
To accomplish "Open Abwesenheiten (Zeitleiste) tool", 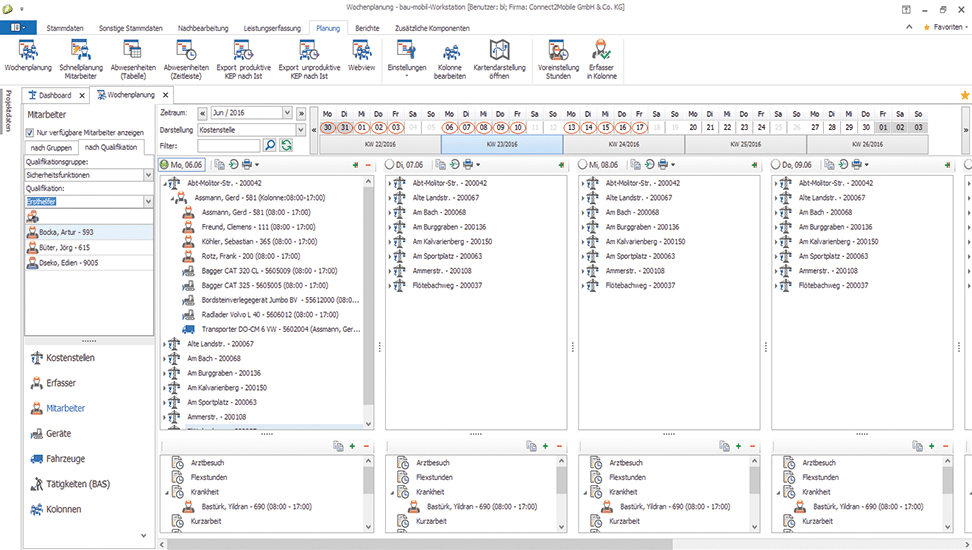I will click(x=185, y=50).
